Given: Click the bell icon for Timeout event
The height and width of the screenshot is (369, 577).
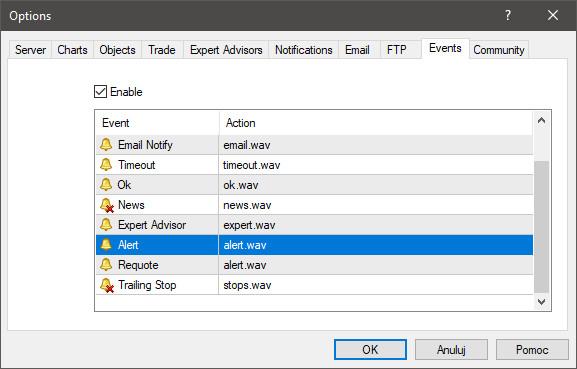Looking at the screenshot, I should tap(106, 164).
